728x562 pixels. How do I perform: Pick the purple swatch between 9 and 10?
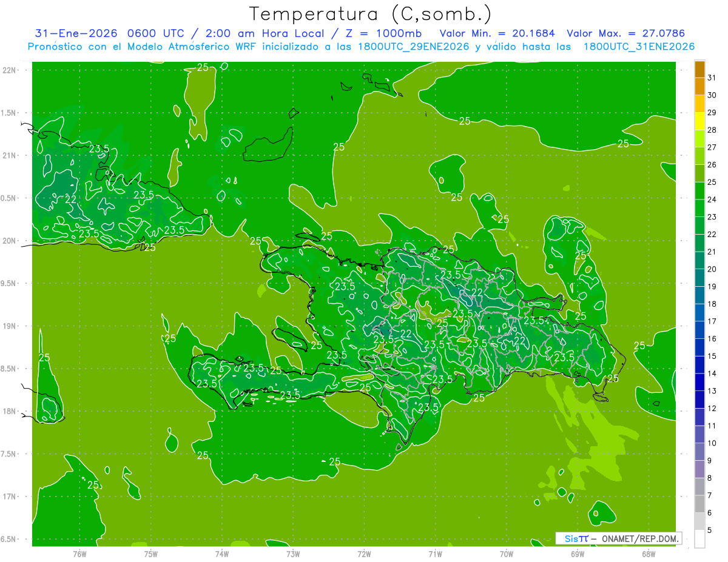(x=699, y=452)
